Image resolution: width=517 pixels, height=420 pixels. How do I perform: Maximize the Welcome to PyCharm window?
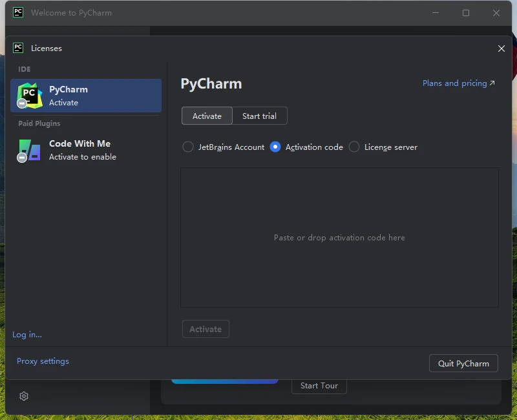pos(466,13)
